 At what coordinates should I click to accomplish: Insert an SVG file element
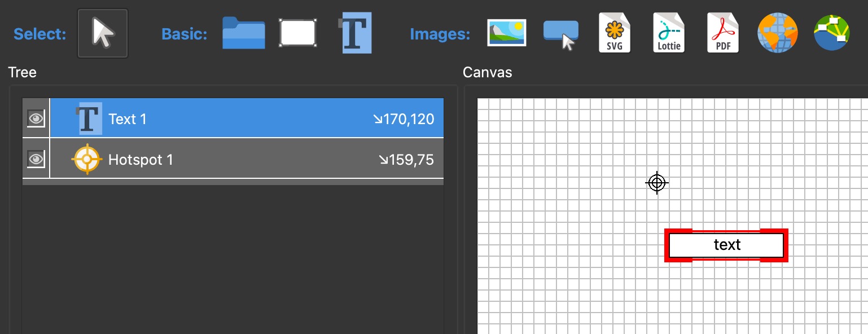coord(614,33)
